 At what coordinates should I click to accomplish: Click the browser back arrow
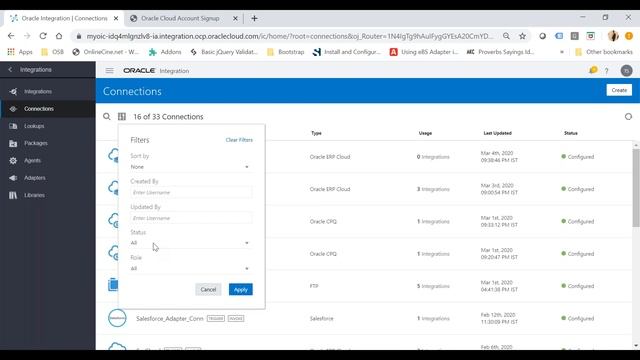click(11, 36)
